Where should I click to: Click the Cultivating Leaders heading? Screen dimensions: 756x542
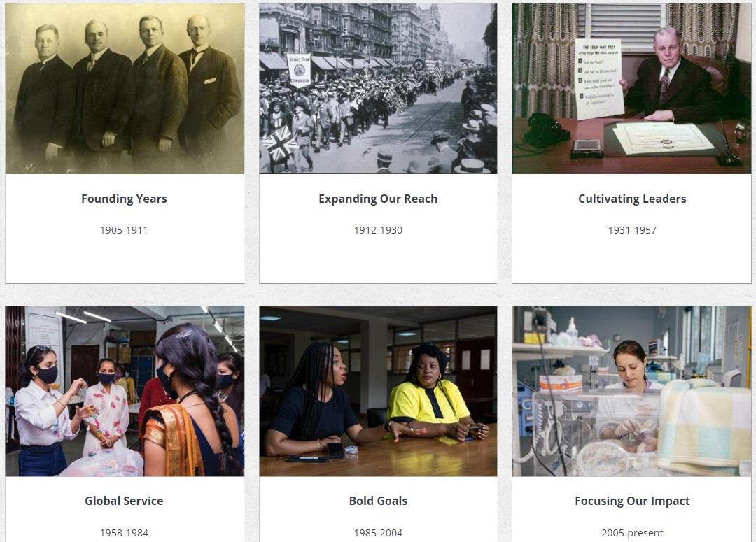click(x=632, y=199)
